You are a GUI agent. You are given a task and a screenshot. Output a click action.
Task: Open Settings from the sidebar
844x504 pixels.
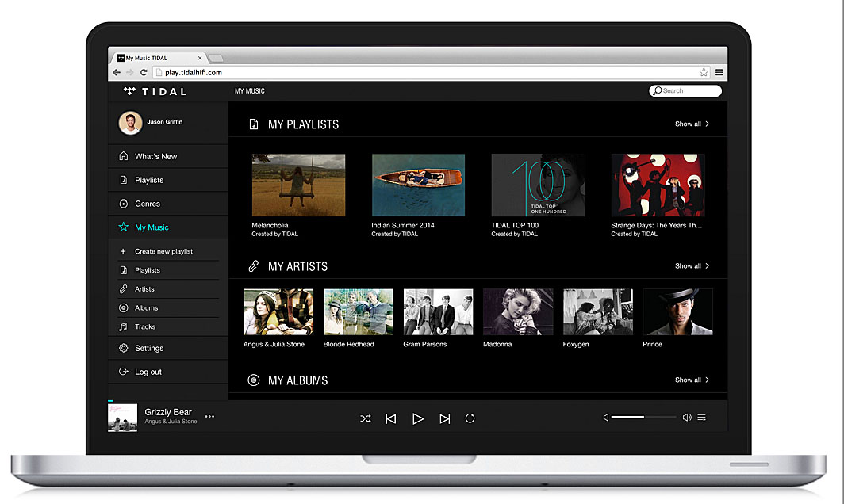pyautogui.click(x=149, y=348)
